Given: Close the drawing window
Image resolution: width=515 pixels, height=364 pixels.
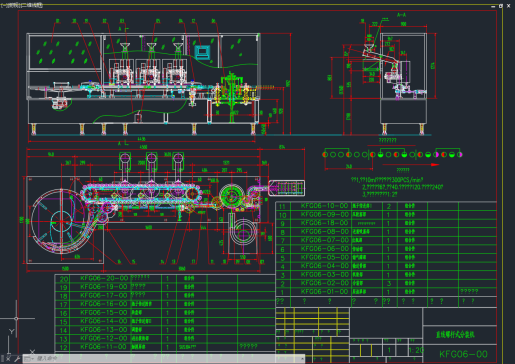Looking at the screenshot, I should pyautogui.click(x=509, y=6).
